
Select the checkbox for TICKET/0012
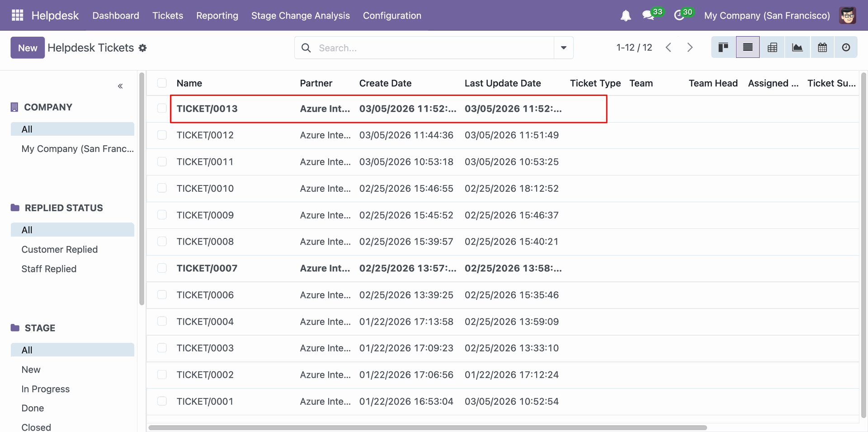tap(162, 135)
